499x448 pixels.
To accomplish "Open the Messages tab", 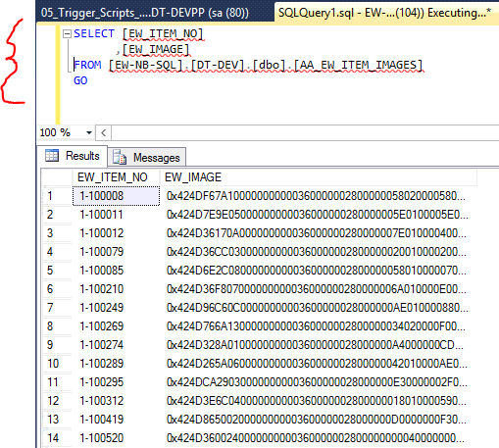I will coord(147,157).
